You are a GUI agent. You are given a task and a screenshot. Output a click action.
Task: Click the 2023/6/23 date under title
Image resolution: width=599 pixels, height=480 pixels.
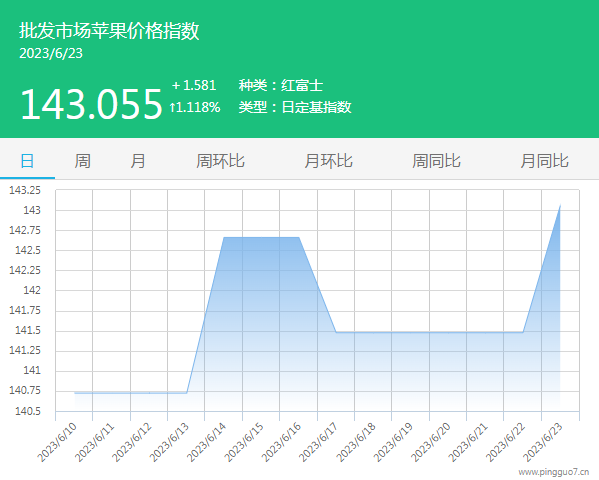pos(51,54)
